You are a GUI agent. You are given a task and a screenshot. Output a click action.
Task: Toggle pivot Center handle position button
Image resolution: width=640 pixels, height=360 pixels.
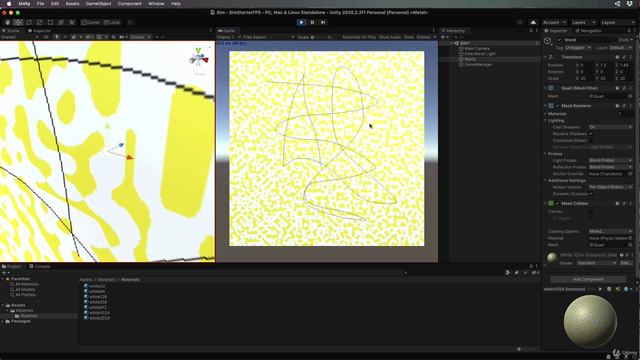pyautogui.click(x=91, y=22)
